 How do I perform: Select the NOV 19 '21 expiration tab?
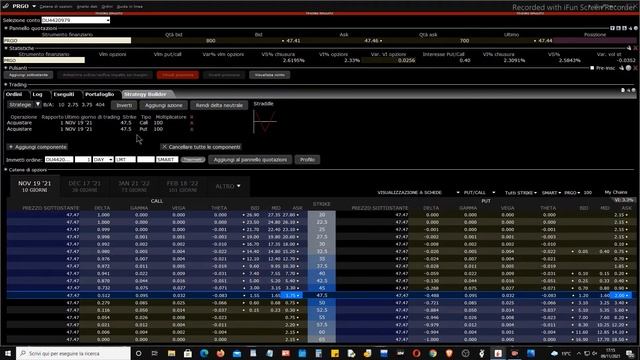click(35, 186)
